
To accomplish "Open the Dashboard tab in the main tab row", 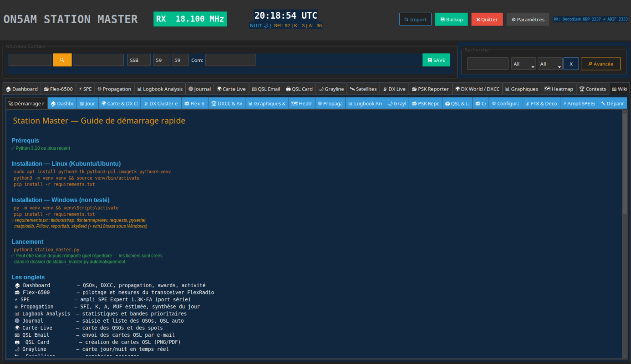I will (22, 89).
